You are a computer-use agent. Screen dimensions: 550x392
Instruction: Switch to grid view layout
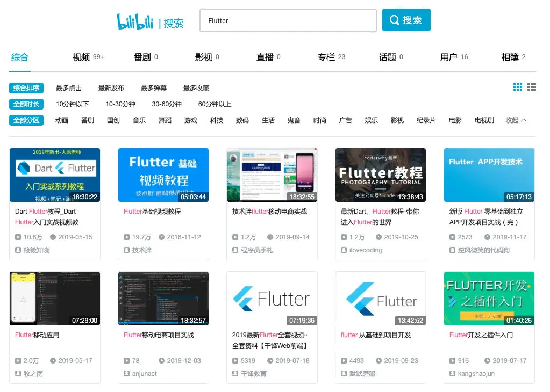click(x=517, y=87)
